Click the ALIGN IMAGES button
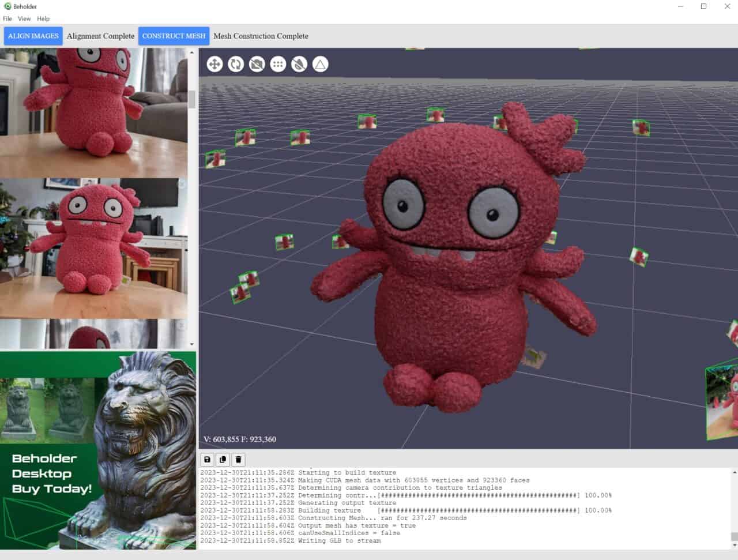Image resolution: width=738 pixels, height=560 pixels. coord(33,36)
